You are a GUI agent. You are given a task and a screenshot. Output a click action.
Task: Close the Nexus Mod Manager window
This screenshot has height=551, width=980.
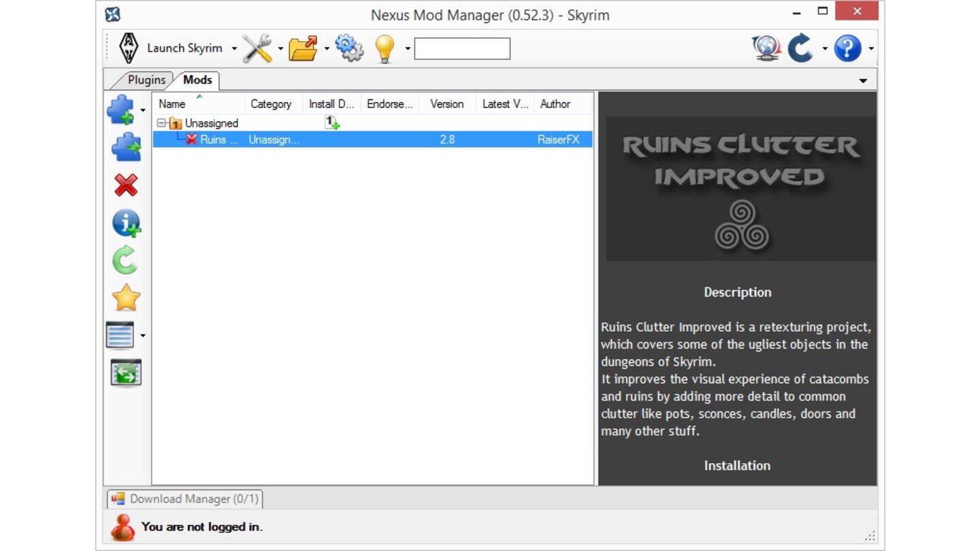coord(857,12)
